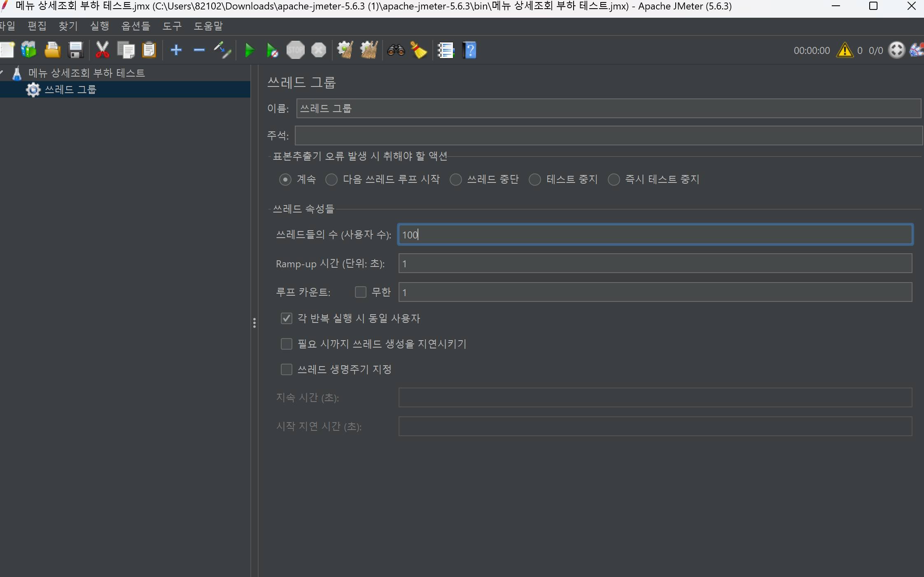
Task: Uncheck 각 반복 실행 시 동일 사용자
Action: coord(287,318)
